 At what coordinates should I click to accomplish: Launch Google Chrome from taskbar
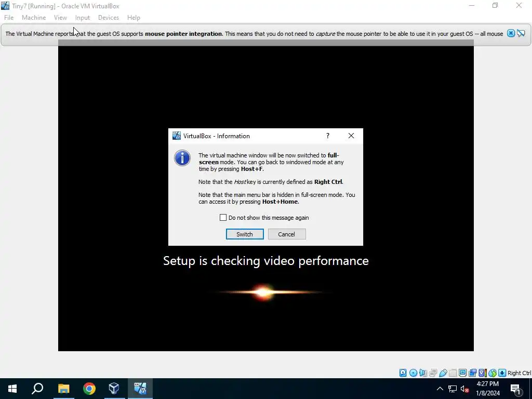pos(89,389)
